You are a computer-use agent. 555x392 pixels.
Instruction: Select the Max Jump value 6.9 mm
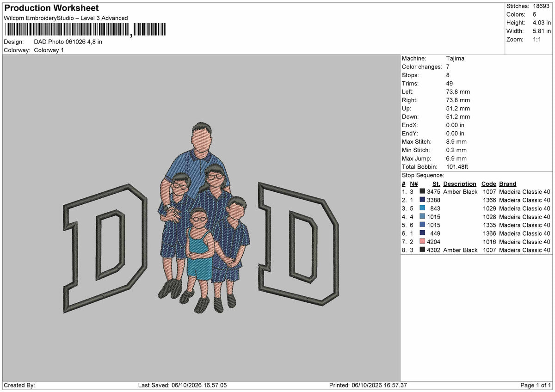click(456, 158)
